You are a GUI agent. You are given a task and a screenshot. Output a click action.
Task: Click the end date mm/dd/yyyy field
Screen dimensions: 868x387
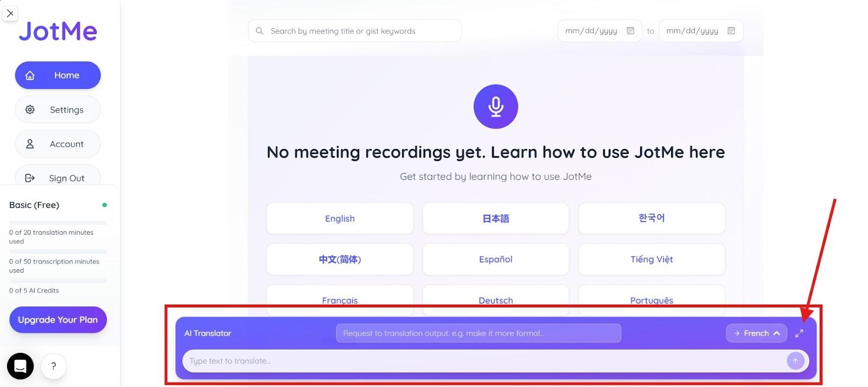click(x=701, y=31)
